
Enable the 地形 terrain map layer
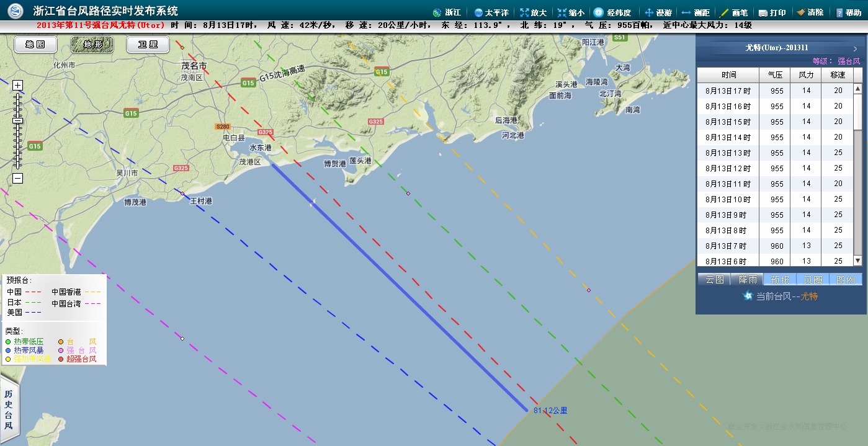pos(92,45)
